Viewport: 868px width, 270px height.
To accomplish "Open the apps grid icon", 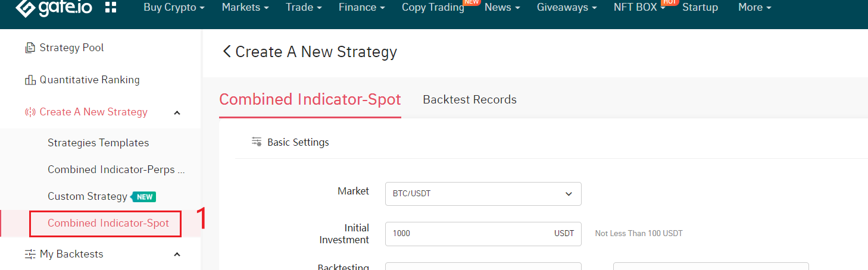I will (x=111, y=7).
